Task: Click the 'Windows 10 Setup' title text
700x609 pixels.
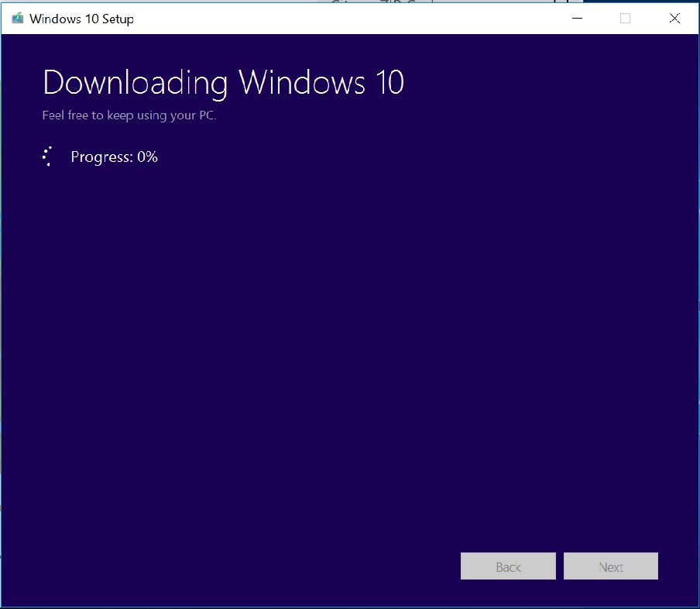Action: click(82, 19)
